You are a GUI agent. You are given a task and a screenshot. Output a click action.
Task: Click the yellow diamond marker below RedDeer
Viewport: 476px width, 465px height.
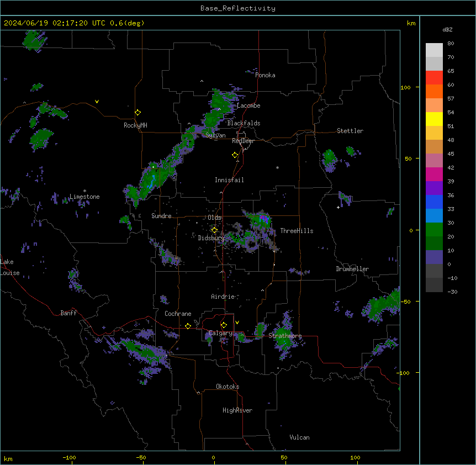235,155
